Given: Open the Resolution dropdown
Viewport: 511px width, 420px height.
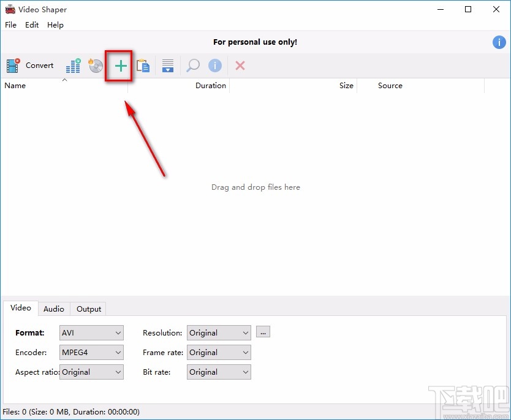Looking at the screenshot, I should tap(219, 332).
